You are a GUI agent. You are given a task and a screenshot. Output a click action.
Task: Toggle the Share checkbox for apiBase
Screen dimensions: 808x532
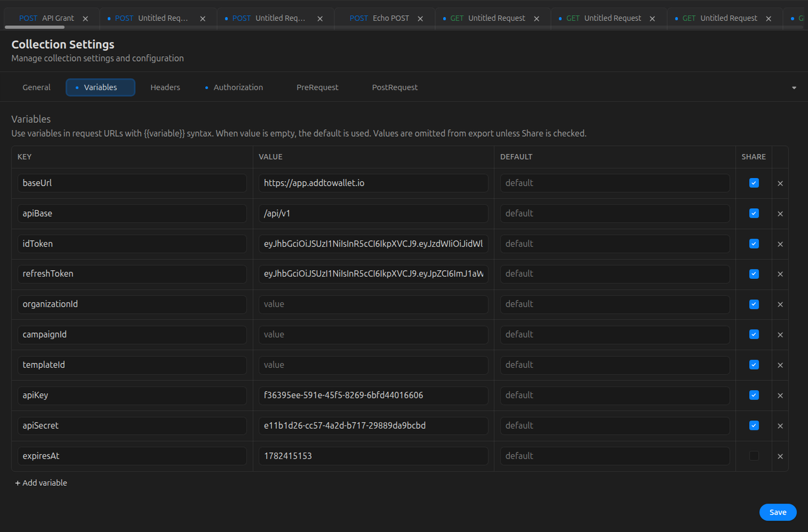pyautogui.click(x=754, y=213)
